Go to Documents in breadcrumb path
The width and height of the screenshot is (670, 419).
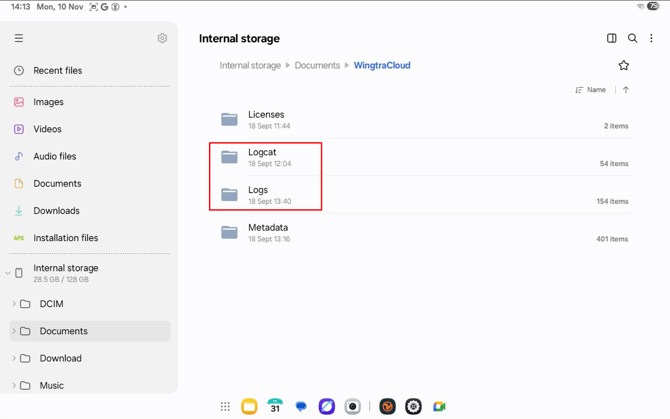[x=317, y=65]
